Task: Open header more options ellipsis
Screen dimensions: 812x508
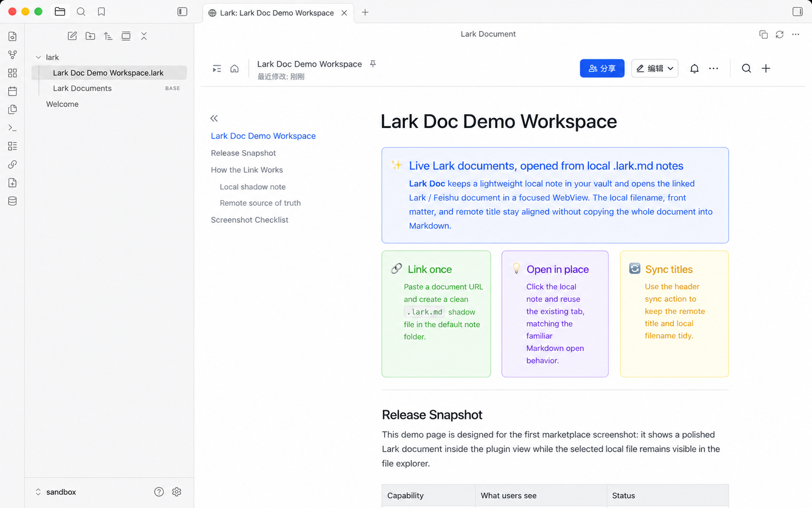Action: tap(795, 34)
